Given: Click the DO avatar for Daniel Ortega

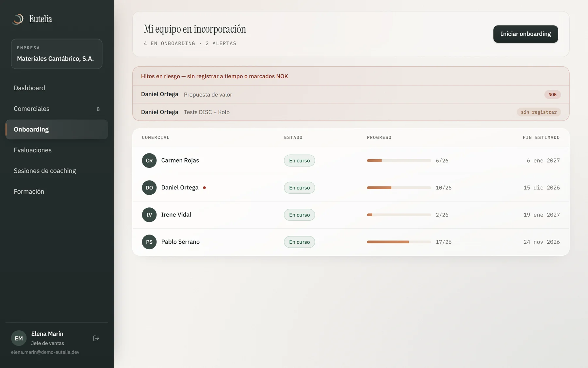Looking at the screenshot, I should pyautogui.click(x=149, y=188).
